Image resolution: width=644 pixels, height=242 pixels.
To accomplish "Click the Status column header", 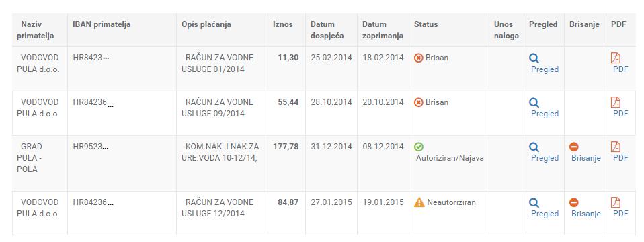I will tap(426, 24).
